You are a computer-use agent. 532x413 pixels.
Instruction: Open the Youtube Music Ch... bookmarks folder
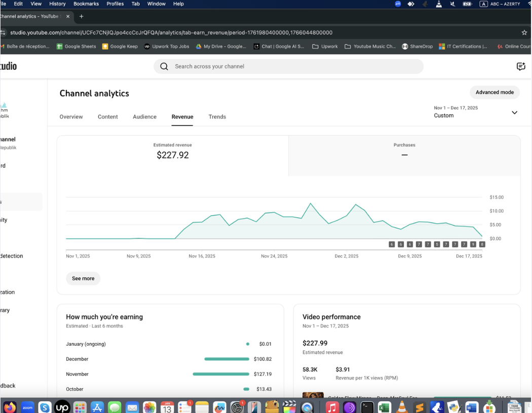coord(370,47)
